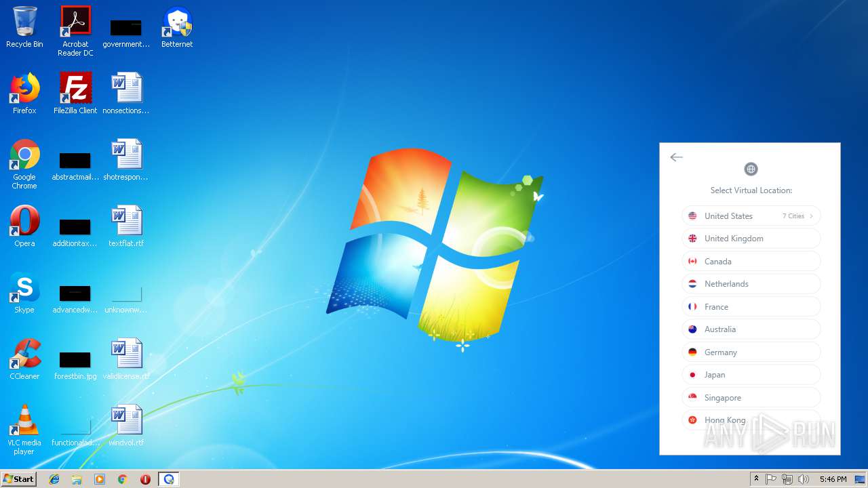Open Windows Media Player from taskbar
Viewport: 868px width, 488px height.
(x=100, y=479)
